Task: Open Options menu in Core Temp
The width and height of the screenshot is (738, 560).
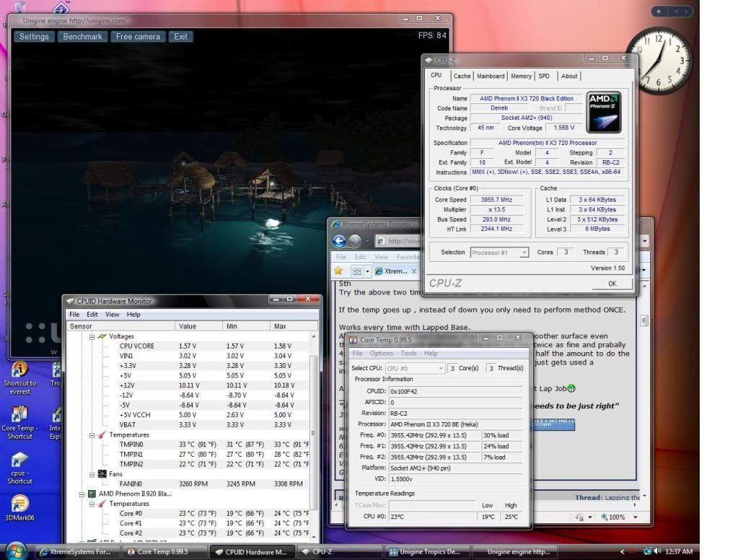Action: [x=381, y=353]
